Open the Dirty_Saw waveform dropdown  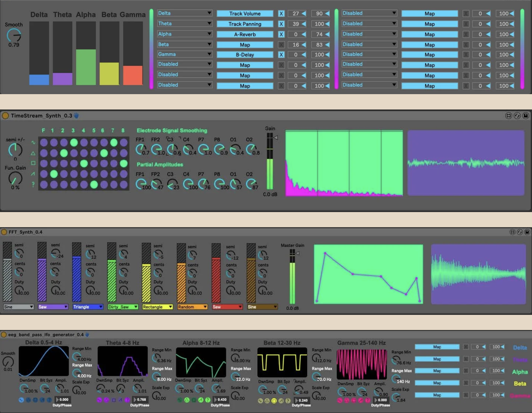click(123, 307)
